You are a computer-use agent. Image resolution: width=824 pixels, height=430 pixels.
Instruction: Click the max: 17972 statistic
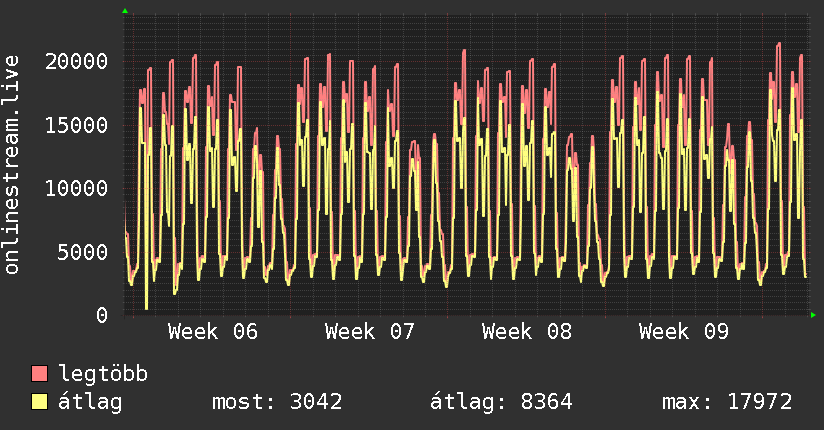tap(727, 402)
